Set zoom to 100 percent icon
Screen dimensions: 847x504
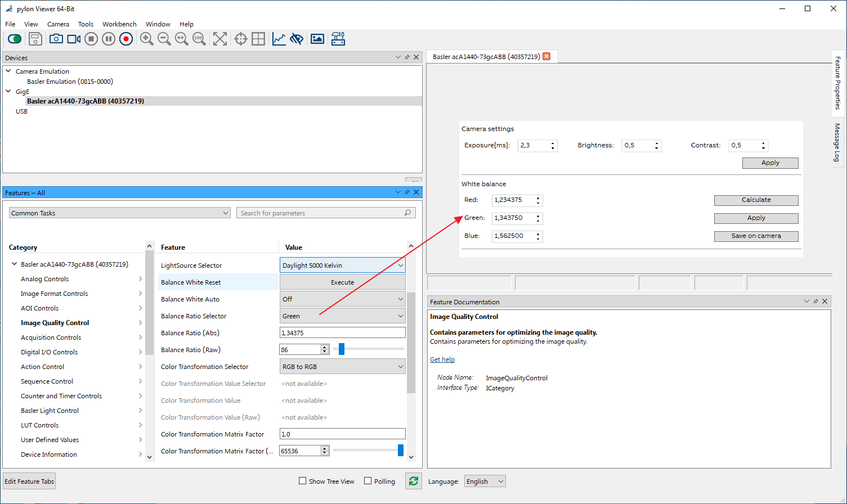pos(199,39)
